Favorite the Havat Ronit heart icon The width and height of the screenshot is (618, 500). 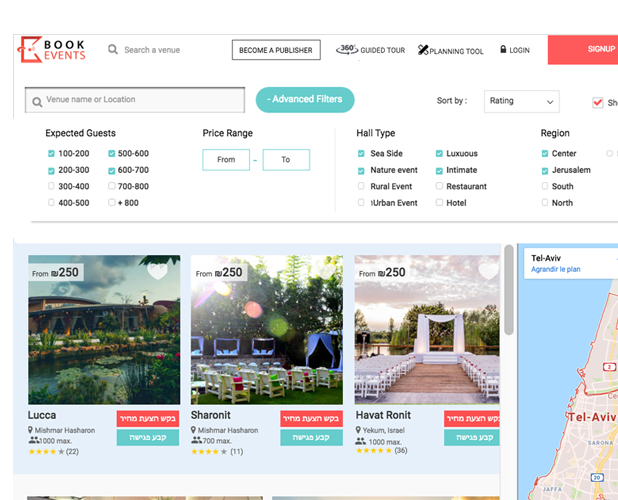tap(488, 271)
